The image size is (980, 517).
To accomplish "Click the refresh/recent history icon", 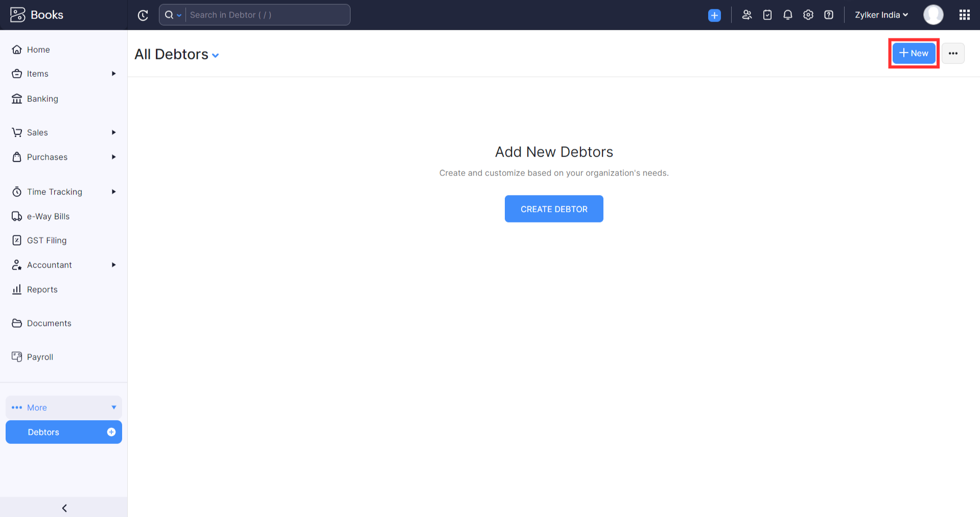I will (143, 15).
